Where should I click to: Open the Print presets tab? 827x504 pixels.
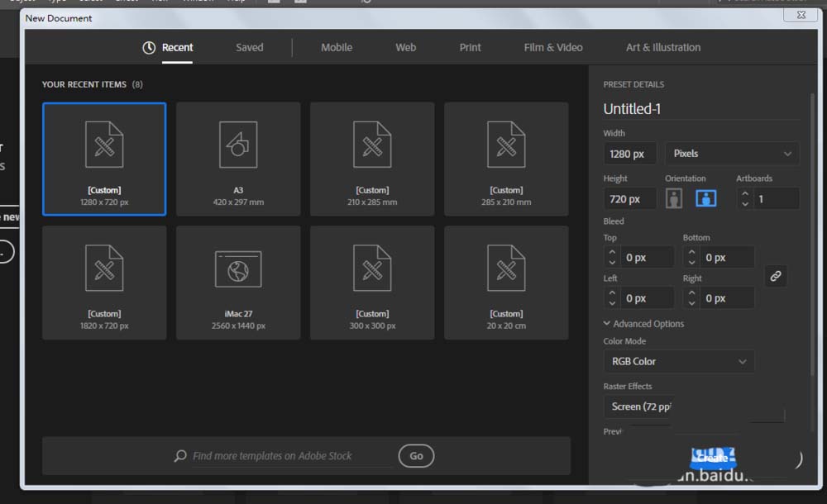click(470, 47)
